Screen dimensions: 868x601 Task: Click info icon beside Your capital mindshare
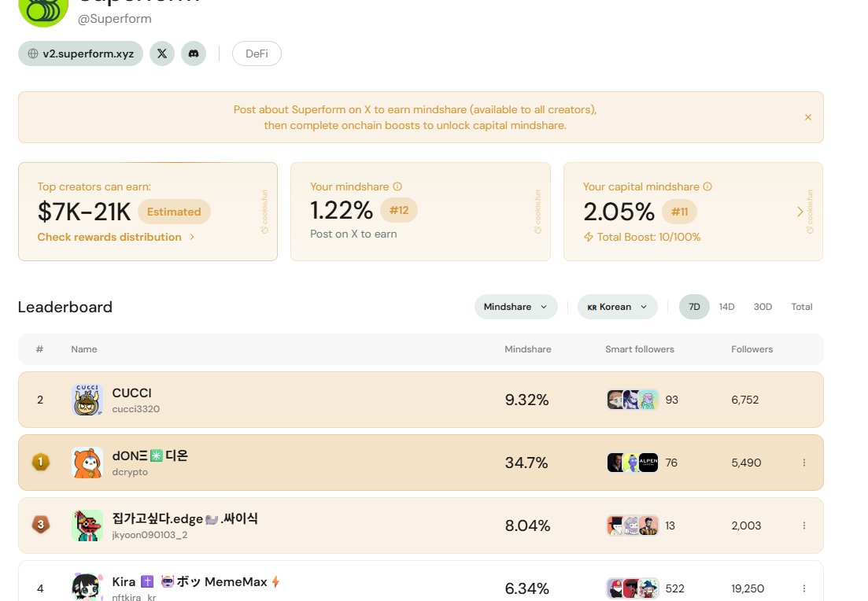coord(707,186)
